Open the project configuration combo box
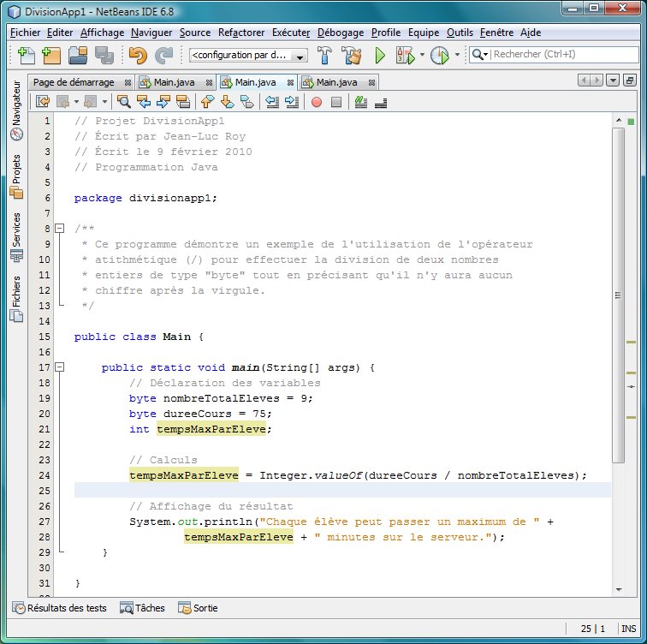Image resolution: width=647 pixels, height=644 pixels. [x=248, y=55]
